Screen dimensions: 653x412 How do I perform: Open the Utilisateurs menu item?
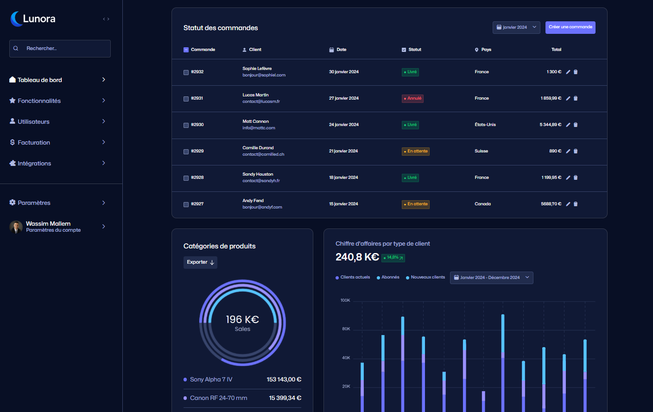(x=60, y=122)
